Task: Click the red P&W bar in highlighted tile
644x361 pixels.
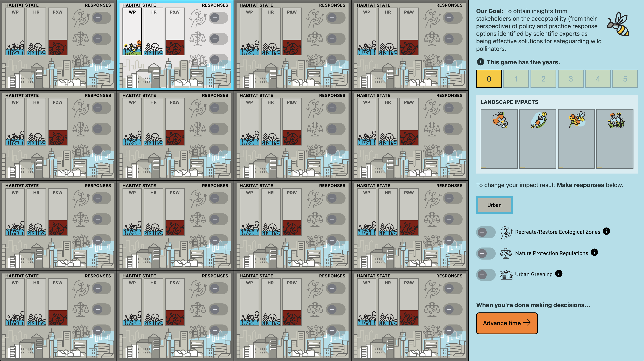Action: point(174,47)
